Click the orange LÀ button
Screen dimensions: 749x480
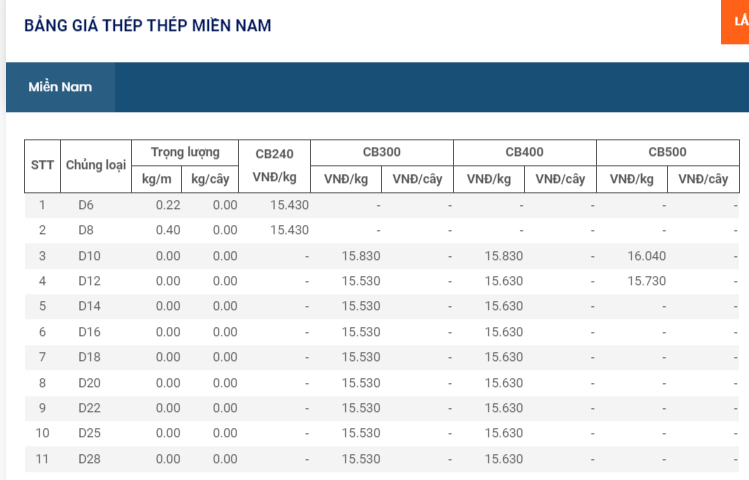(736, 22)
